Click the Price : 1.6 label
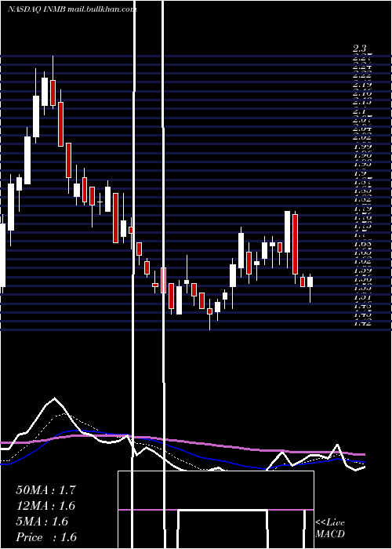This screenshot has width=392, height=549. (46, 537)
